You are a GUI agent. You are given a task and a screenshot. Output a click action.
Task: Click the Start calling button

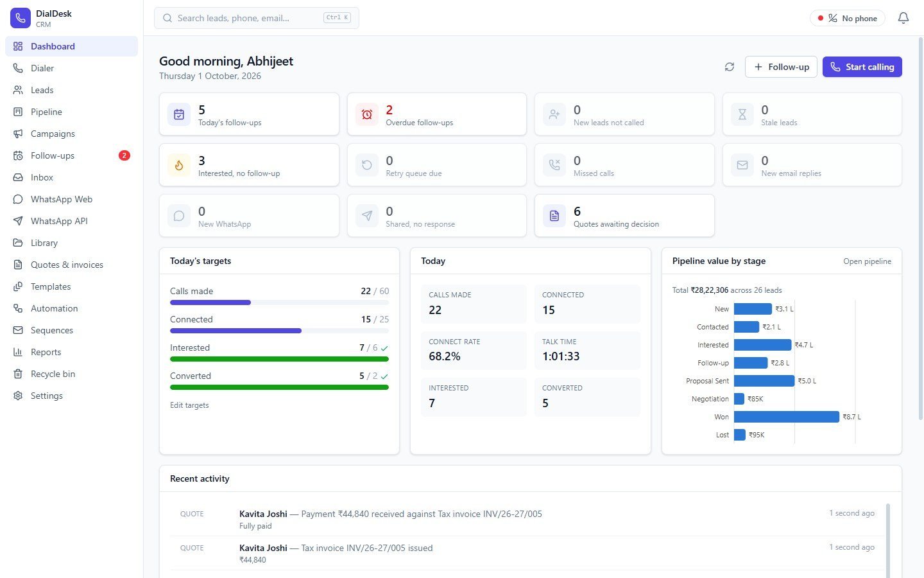point(862,67)
